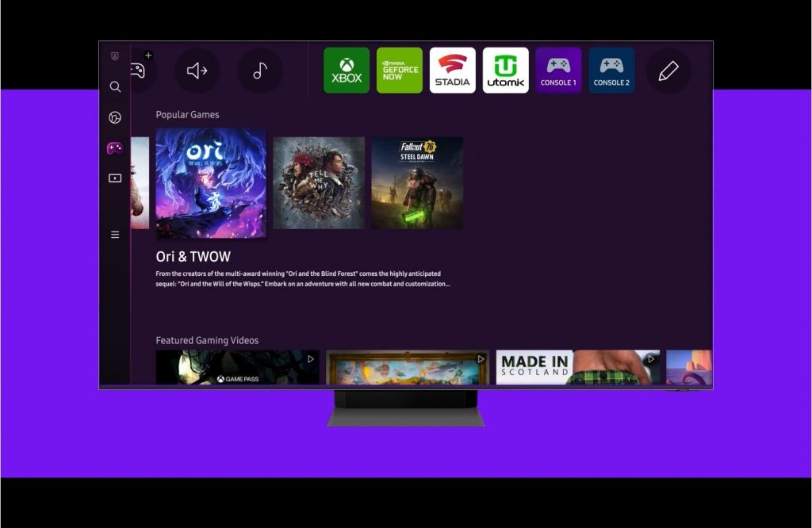The width and height of the screenshot is (812, 528).
Task: Choose the Fallout 76 Steel Dawn cover
Action: coord(417,183)
